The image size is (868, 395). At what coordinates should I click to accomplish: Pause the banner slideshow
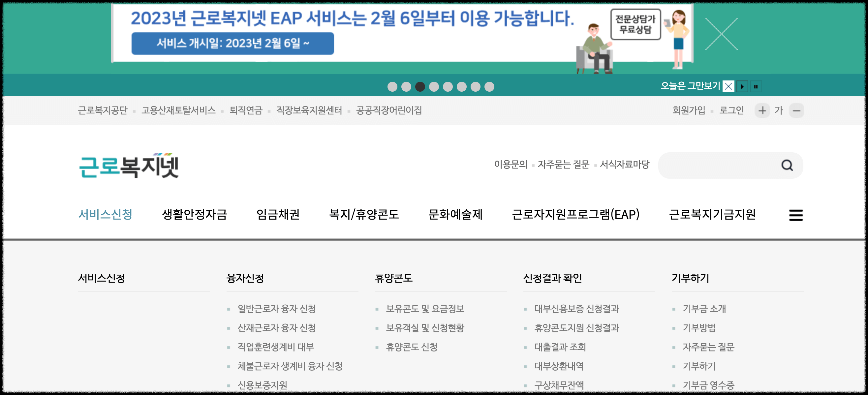(756, 86)
